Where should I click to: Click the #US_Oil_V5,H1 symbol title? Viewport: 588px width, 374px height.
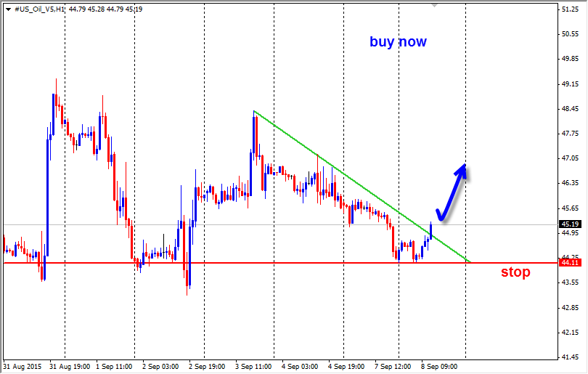click(x=39, y=9)
